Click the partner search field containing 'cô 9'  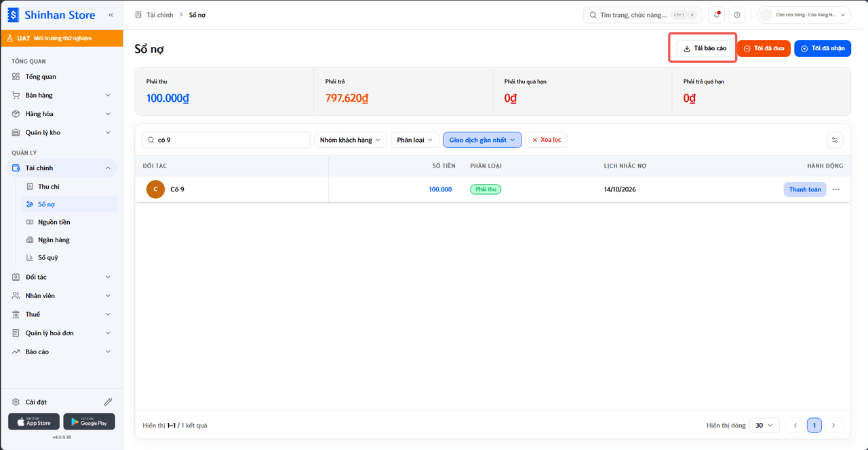[x=226, y=140]
